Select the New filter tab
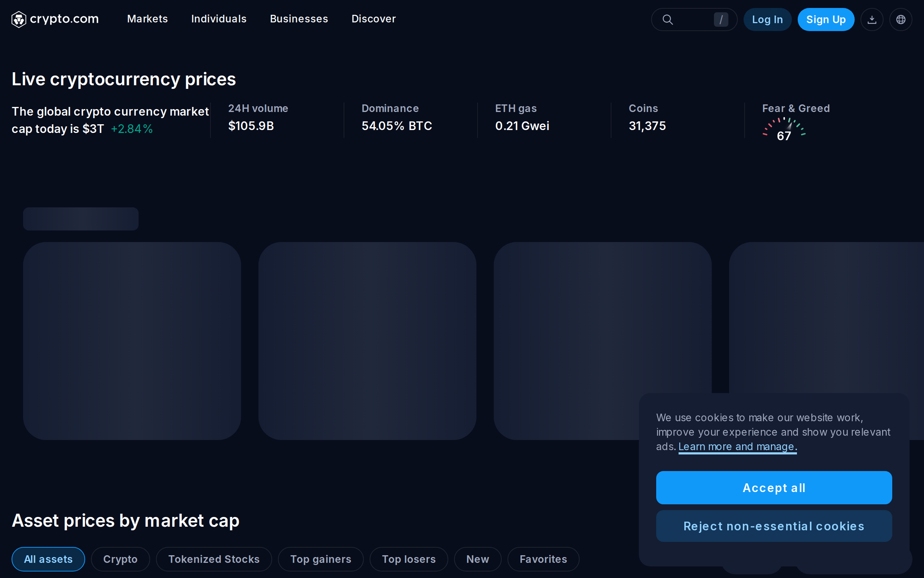This screenshot has height=578, width=924. click(x=478, y=559)
